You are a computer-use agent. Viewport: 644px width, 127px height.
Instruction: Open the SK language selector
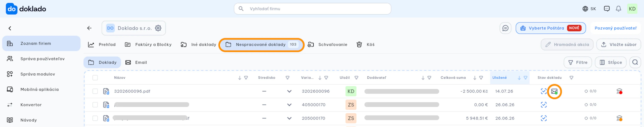point(589,9)
